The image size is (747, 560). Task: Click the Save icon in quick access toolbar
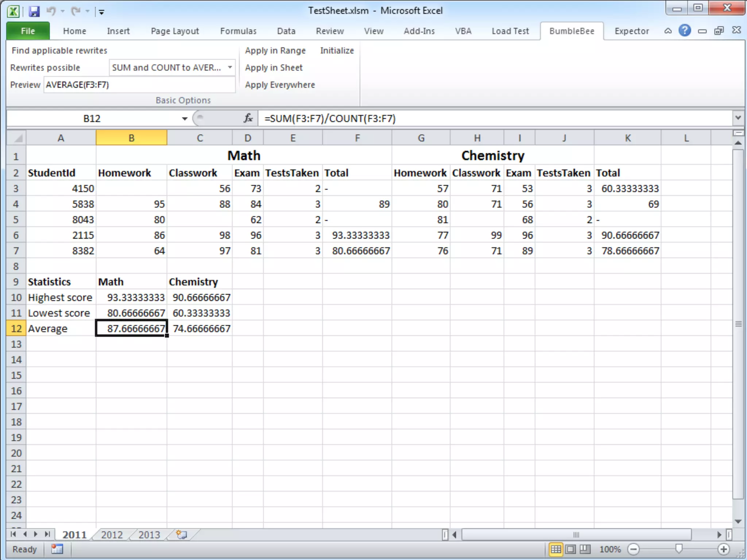point(34,11)
